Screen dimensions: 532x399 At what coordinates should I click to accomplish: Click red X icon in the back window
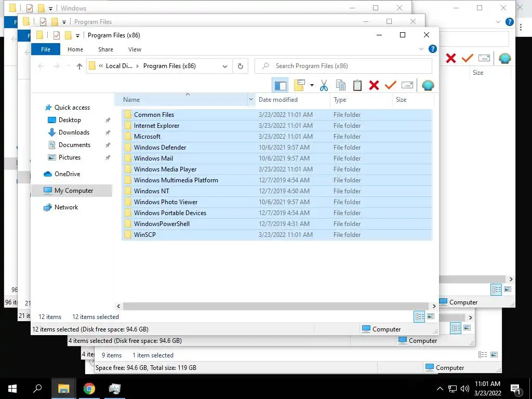pyautogui.click(x=451, y=58)
